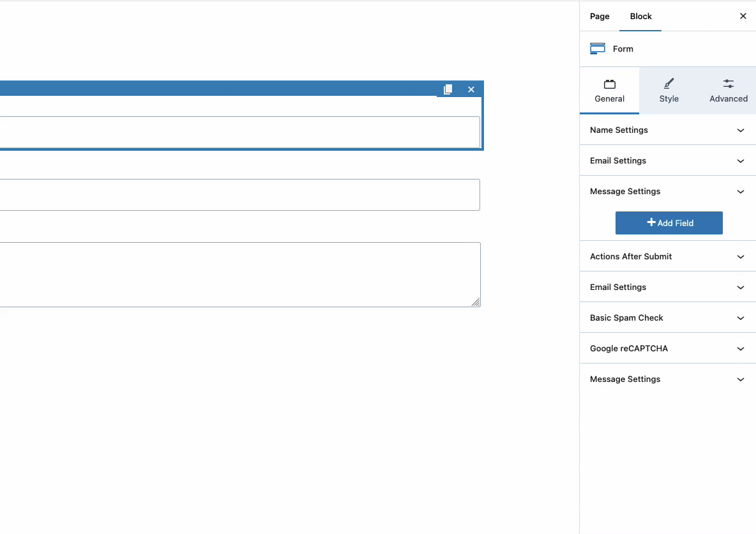
Task: Switch to the Page tab
Action: (600, 16)
